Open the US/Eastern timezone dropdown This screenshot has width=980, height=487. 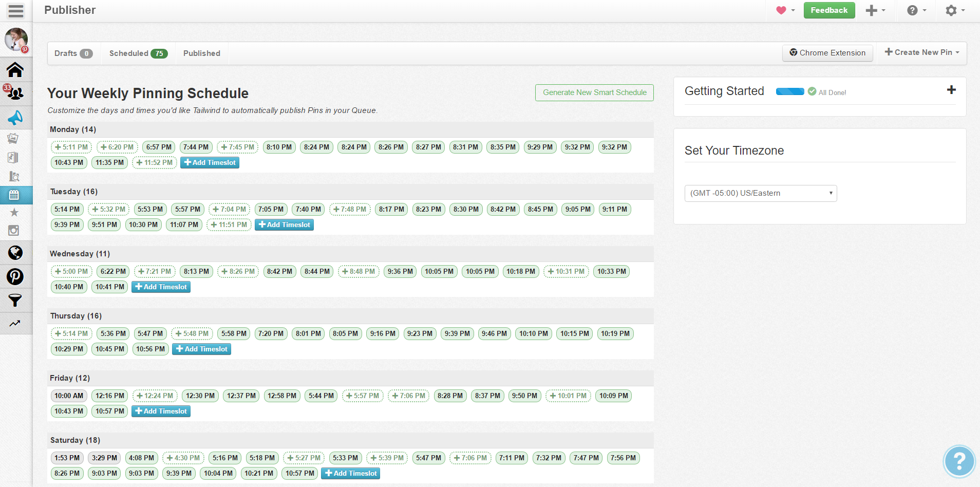pos(761,193)
